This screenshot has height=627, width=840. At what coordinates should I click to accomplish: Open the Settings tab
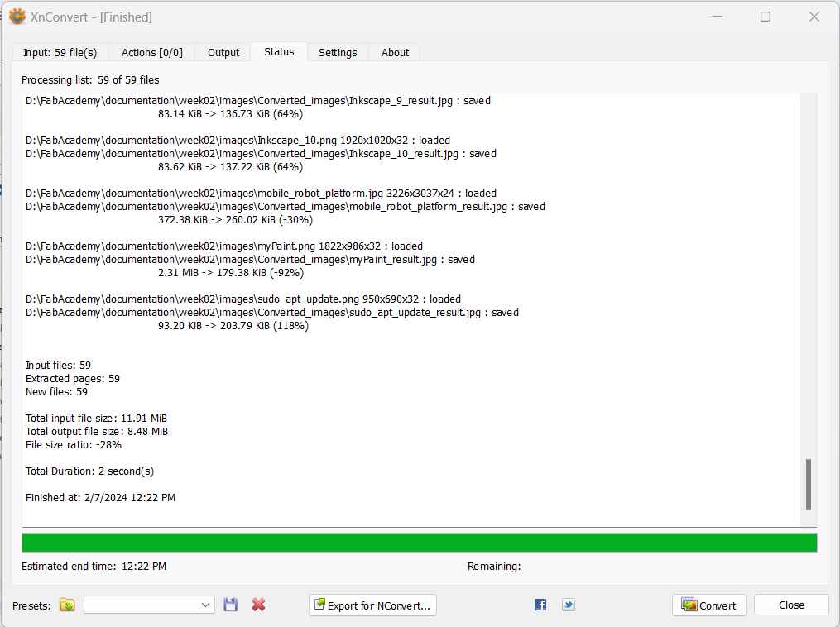click(x=338, y=52)
